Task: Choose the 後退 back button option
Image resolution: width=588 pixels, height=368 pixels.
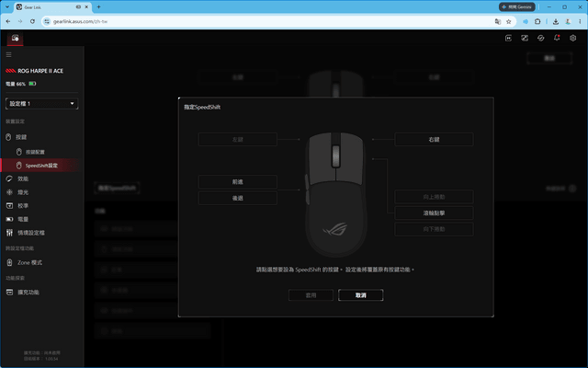Action: (238, 198)
